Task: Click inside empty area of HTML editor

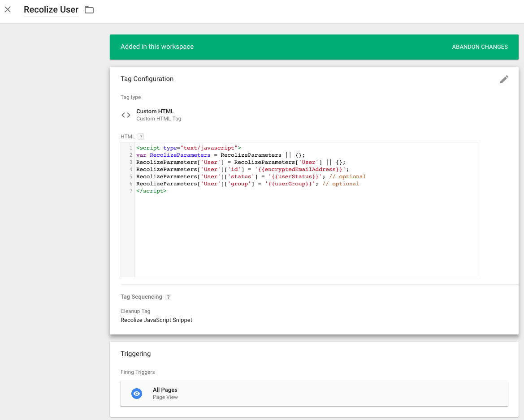Action: pos(306,236)
